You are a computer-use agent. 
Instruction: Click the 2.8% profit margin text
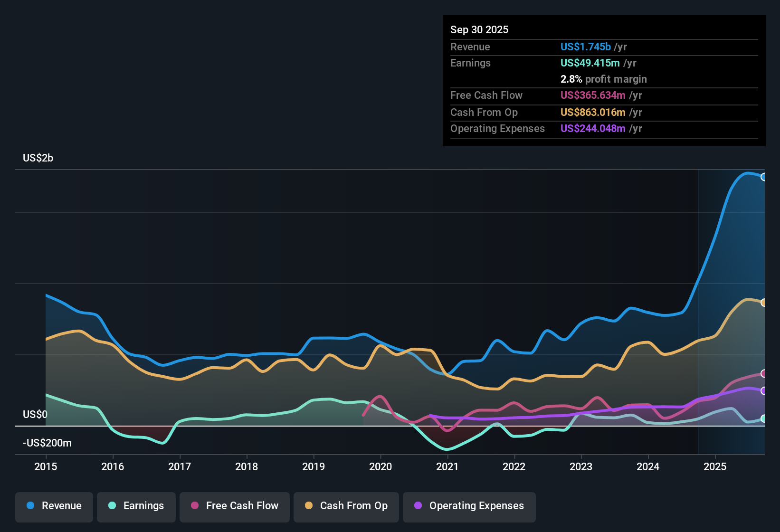[x=604, y=79]
